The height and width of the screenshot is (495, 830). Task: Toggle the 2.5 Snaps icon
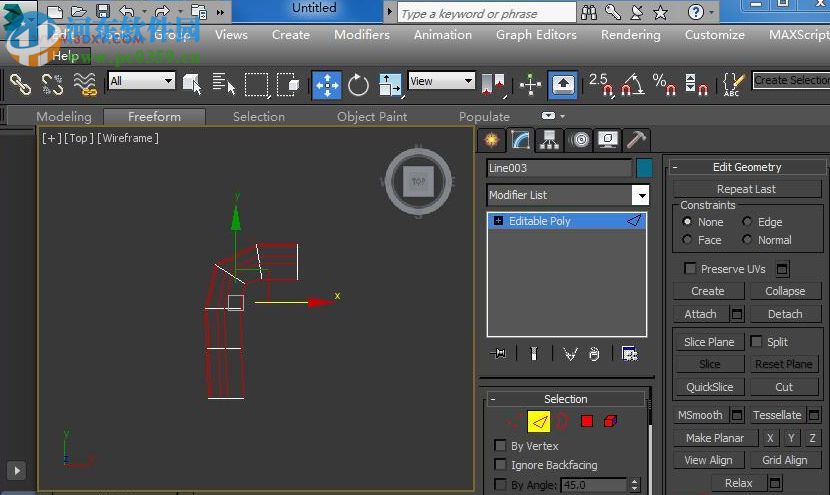pos(601,85)
